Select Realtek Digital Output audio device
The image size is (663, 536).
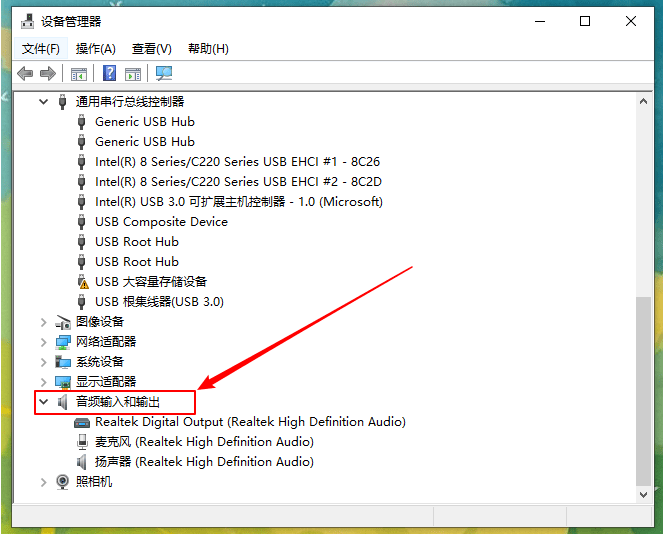pyautogui.click(x=250, y=422)
